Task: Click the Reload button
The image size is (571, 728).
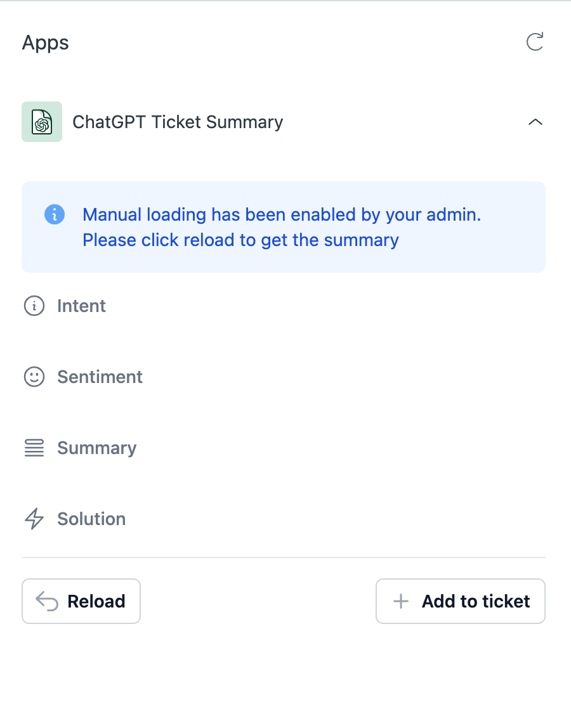Action: (x=81, y=601)
